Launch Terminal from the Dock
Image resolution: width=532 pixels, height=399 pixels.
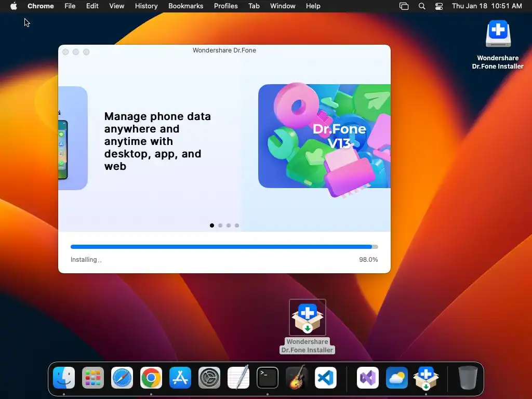268,378
